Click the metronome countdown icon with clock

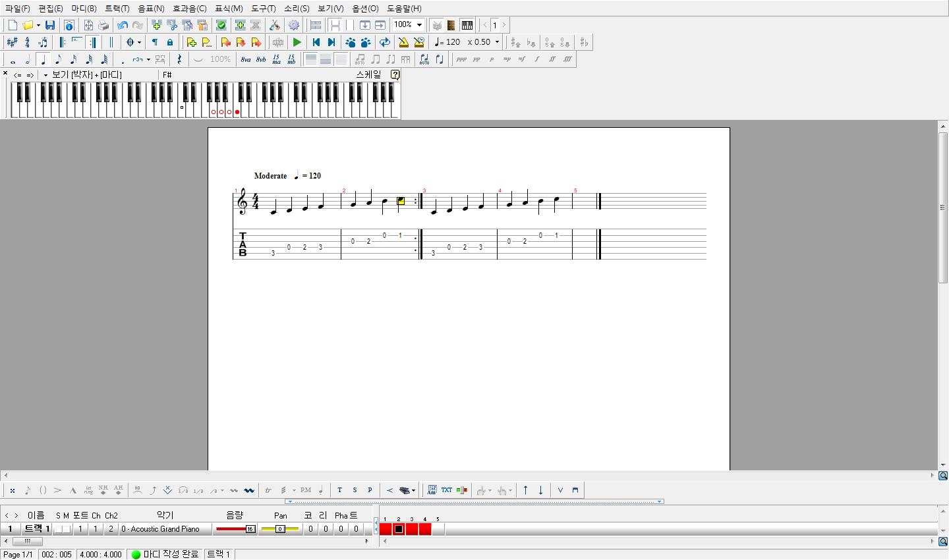click(x=419, y=42)
